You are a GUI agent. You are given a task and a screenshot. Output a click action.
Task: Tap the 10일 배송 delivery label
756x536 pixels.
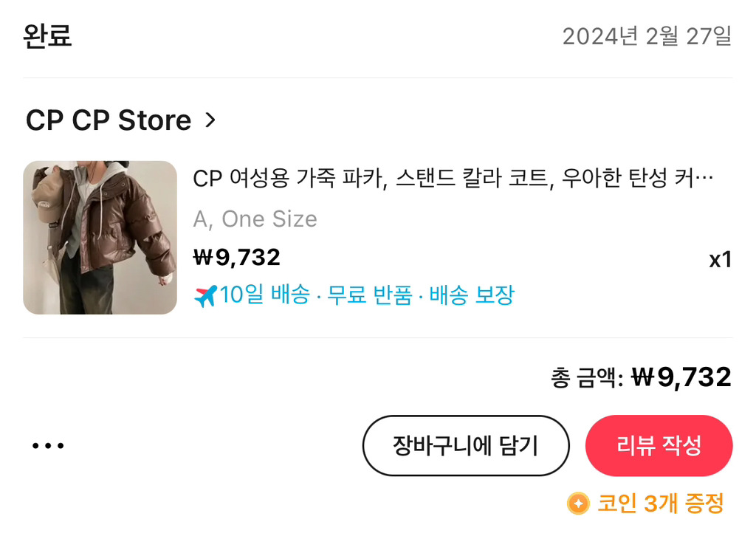pos(265,295)
